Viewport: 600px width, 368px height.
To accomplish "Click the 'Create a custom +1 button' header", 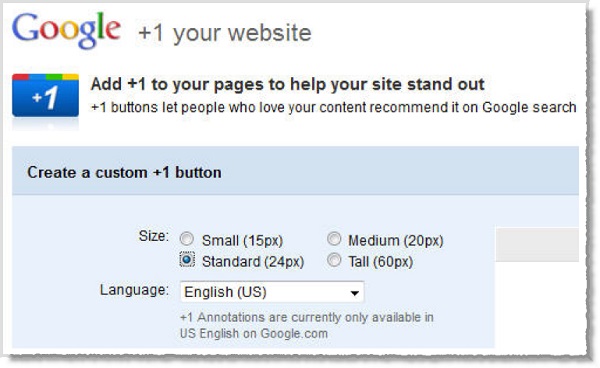I will 124,173.
